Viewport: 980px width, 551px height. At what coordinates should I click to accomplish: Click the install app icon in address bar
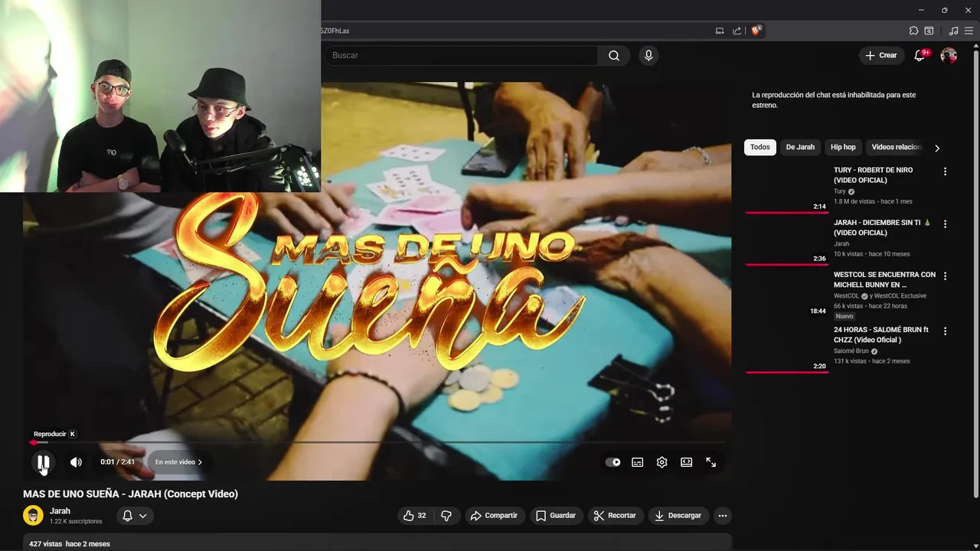[720, 31]
